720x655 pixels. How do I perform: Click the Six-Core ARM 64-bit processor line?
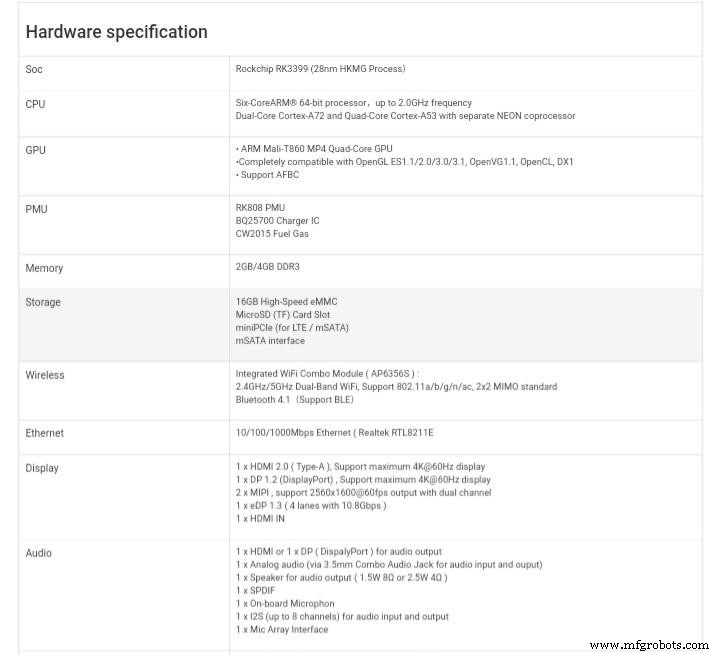[353, 103]
